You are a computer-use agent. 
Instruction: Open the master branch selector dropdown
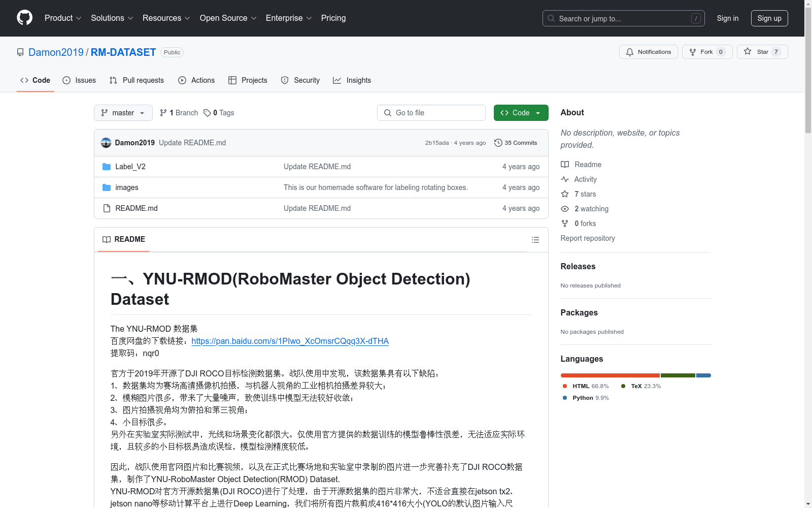tap(123, 113)
